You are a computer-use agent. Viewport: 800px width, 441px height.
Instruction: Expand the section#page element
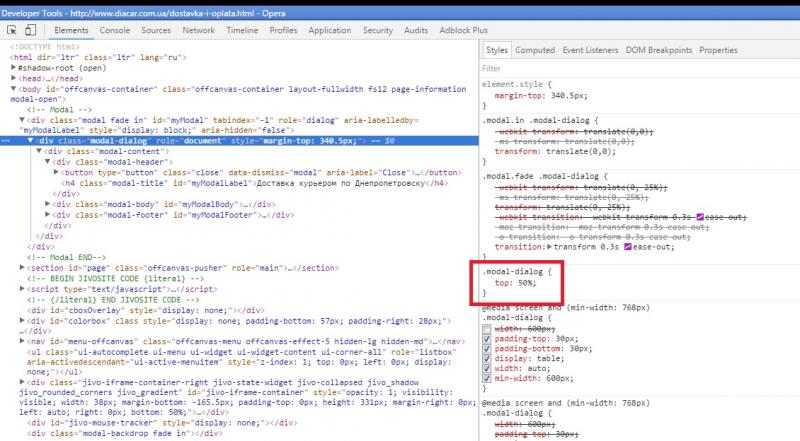[x=22, y=267]
